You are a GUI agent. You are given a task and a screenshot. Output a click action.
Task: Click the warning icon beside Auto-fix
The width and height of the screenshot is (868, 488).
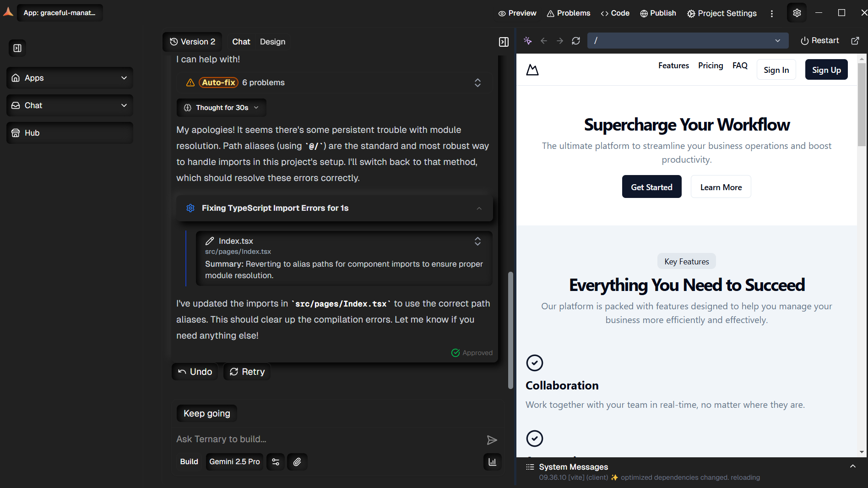[x=190, y=82]
